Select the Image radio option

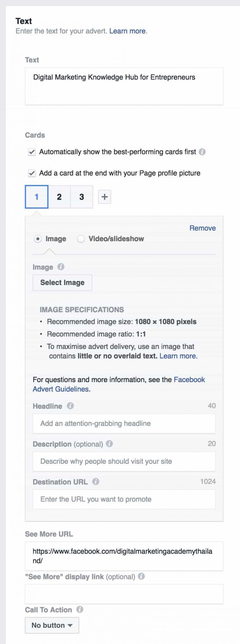tap(38, 239)
